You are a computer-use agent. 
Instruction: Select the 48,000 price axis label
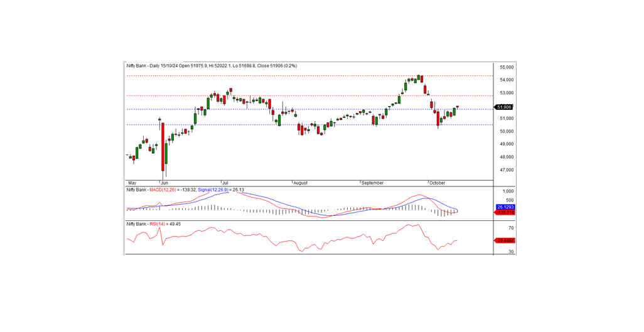coord(507,157)
